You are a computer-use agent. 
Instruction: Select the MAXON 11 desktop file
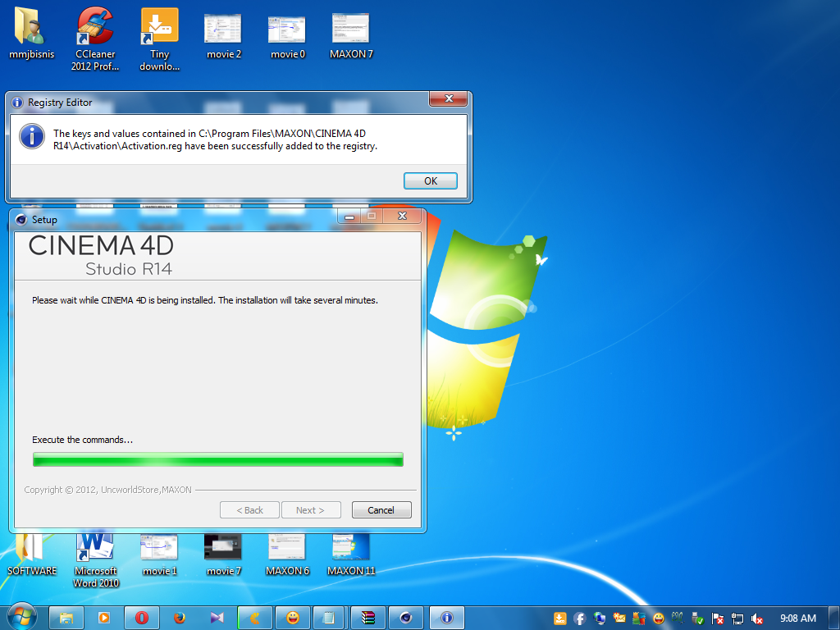[x=351, y=555]
